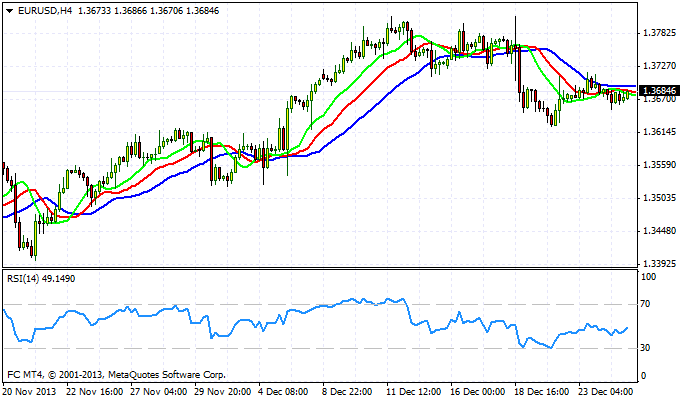Click the EURUSD,H4 chart title text
Image resolution: width=680 pixels, height=400 pixels.
(45, 11)
